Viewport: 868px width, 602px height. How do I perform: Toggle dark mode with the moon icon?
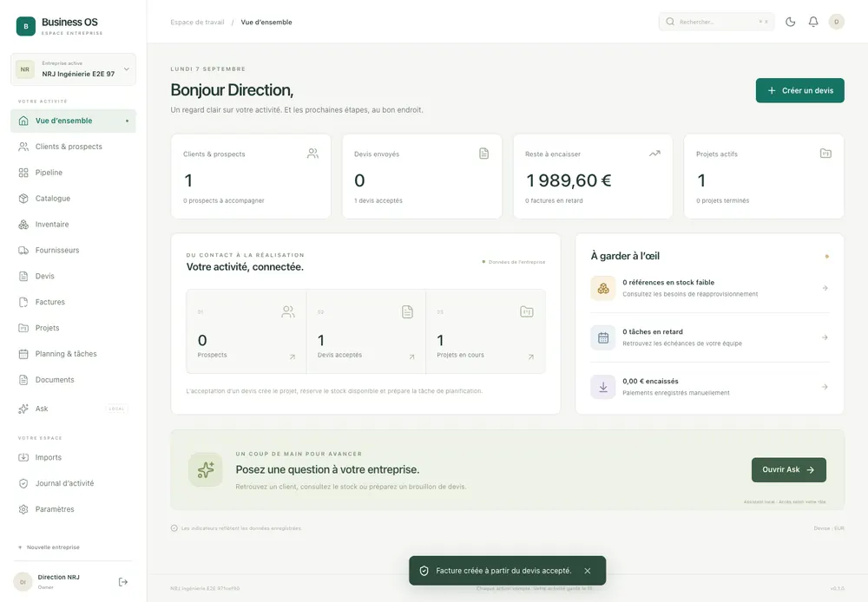(791, 22)
